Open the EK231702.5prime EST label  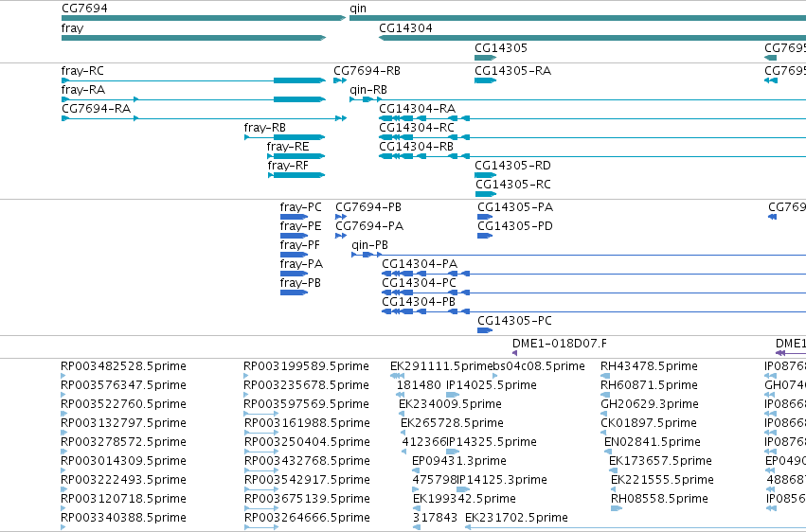(516, 519)
